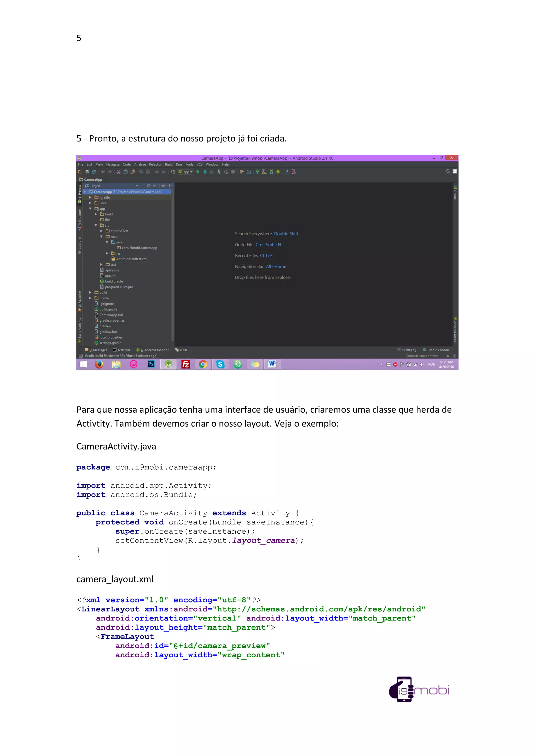The height and width of the screenshot is (756, 535).
Task: Click the scroll from source target icon
Action: click(x=149, y=186)
